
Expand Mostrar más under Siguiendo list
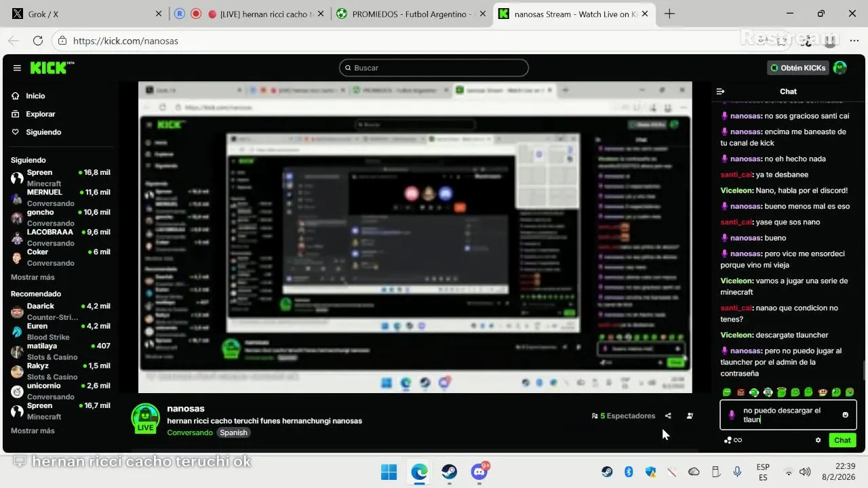pos(33,277)
